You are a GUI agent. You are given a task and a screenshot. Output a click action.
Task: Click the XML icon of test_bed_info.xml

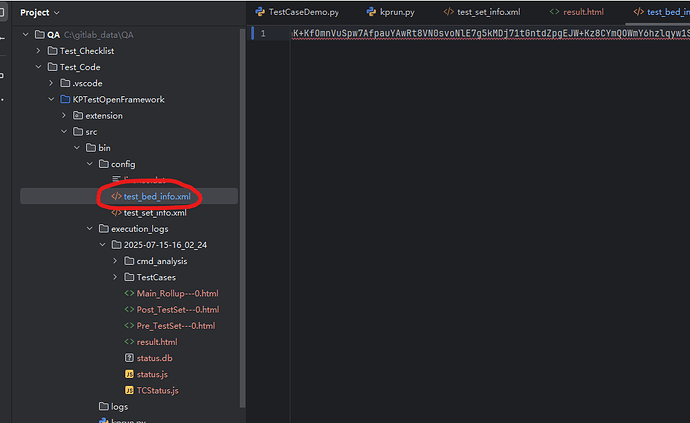116,196
